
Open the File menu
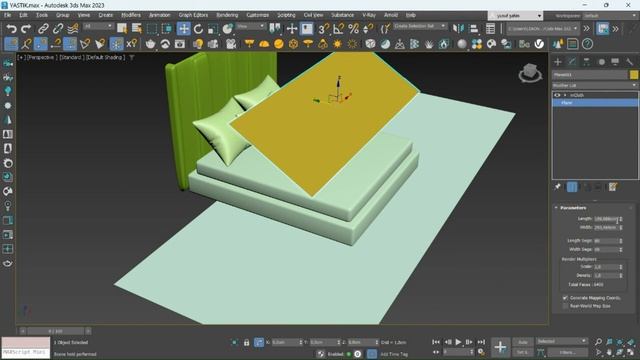point(8,15)
